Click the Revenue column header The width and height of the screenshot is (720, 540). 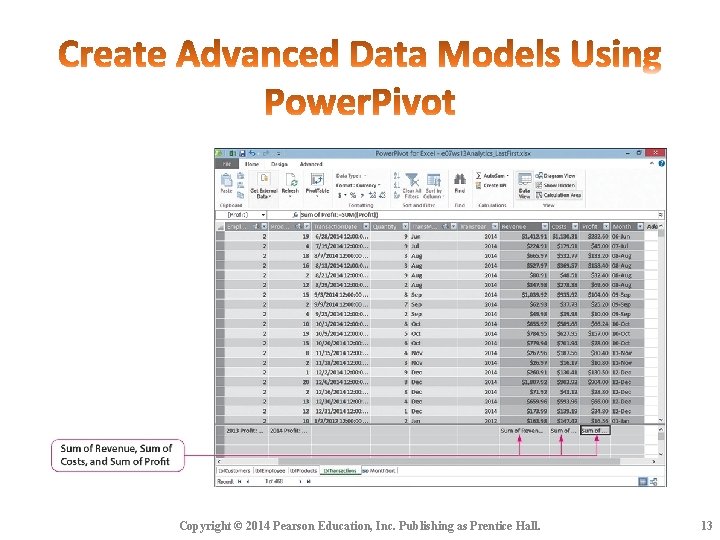click(524, 226)
